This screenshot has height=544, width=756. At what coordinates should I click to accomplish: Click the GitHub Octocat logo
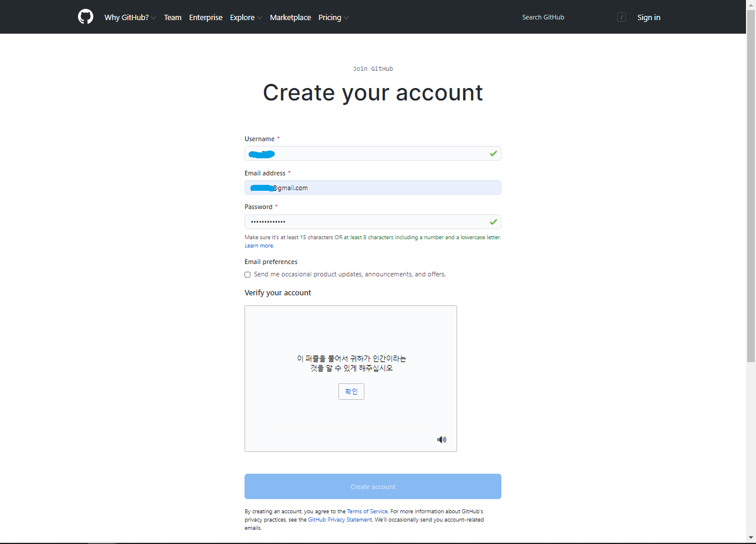[86, 17]
